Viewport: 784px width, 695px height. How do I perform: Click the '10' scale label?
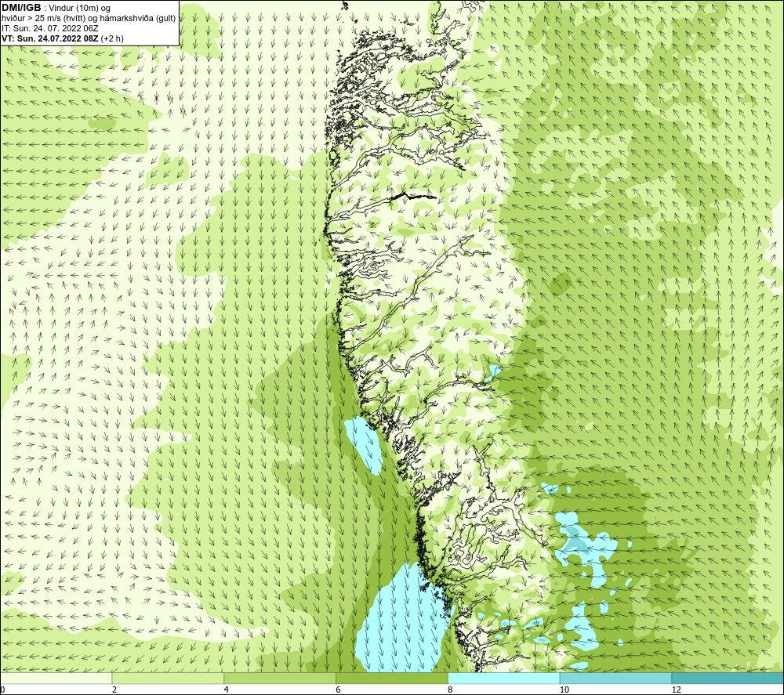(x=564, y=690)
